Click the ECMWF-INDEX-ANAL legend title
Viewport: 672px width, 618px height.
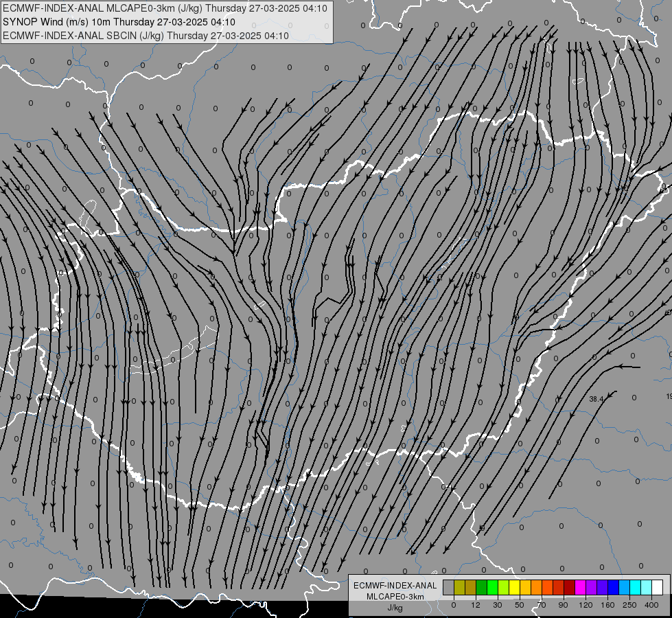click(395, 586)
